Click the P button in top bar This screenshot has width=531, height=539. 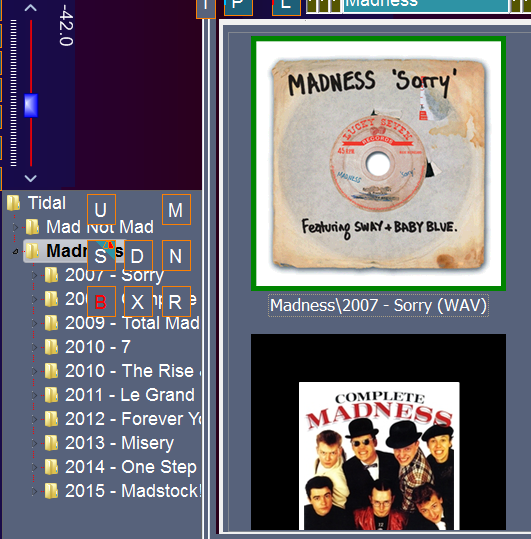238,7
